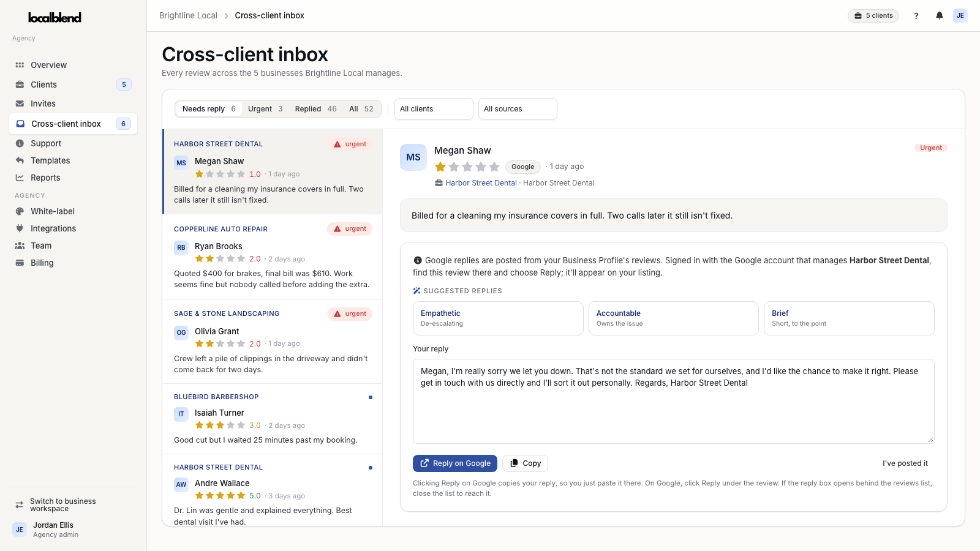This screenshot has width=980, height=551.
Task: Select Andre Wallace's five-star review
Action: point(273,490)
